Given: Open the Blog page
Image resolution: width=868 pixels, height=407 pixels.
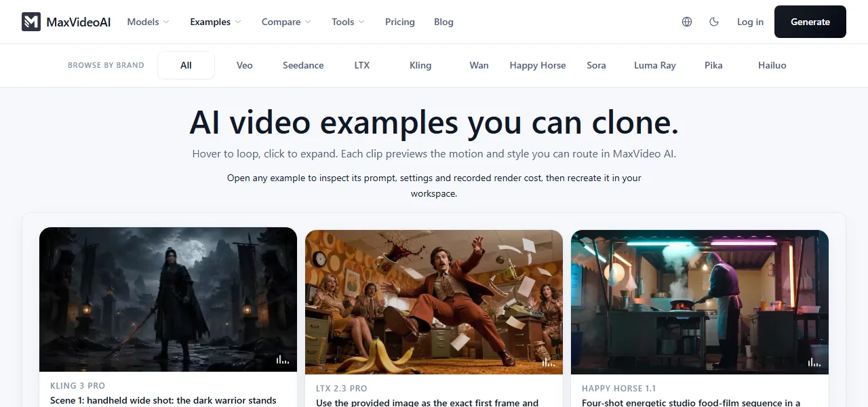Looking at the screenshot, I should click(x=443, y=22).
